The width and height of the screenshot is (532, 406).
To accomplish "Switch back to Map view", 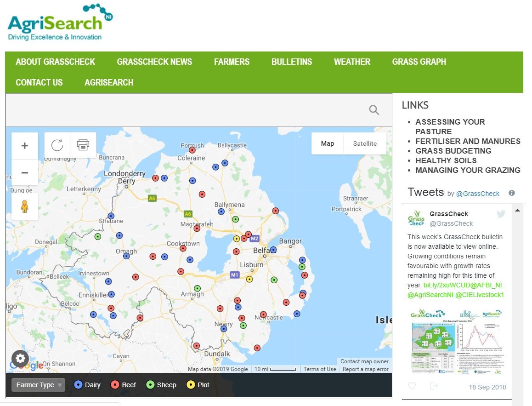I will (327, 143).
